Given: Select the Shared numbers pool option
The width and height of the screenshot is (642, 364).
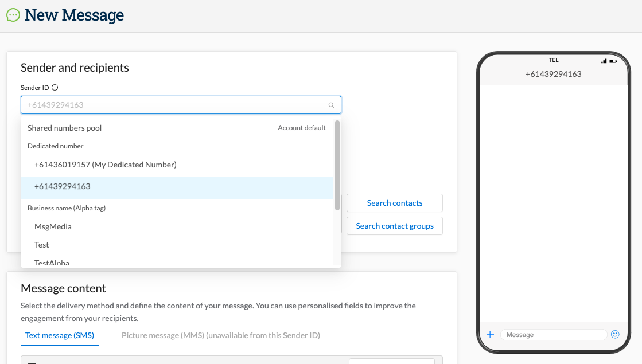Looking at the screenshot, I should (x=64, y=128).
